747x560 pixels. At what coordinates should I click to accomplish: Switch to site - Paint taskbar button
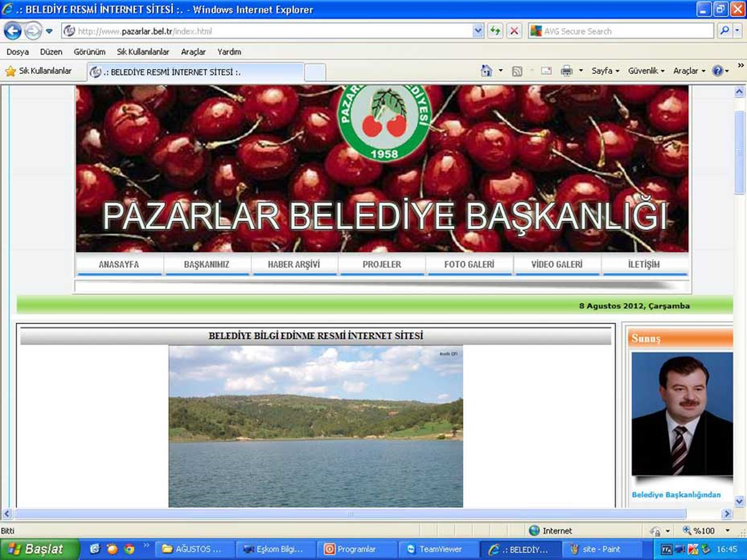pos(603,549)
